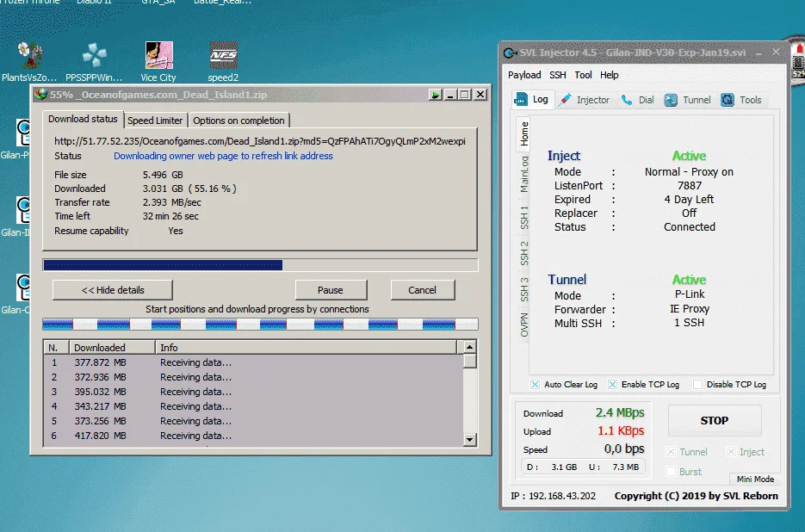The width and height of the screenshot is (805, 532).
Task: Click the N. column header
Action: 57,348
